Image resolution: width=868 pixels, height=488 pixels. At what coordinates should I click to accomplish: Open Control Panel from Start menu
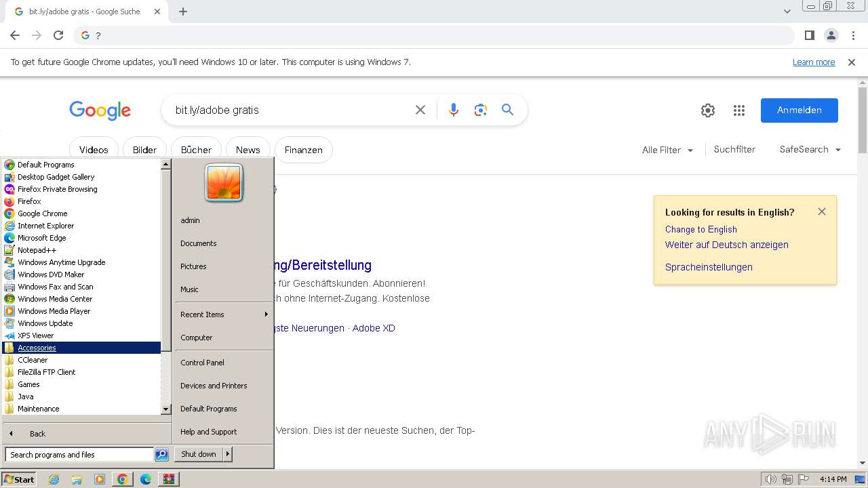coord(224,363)
